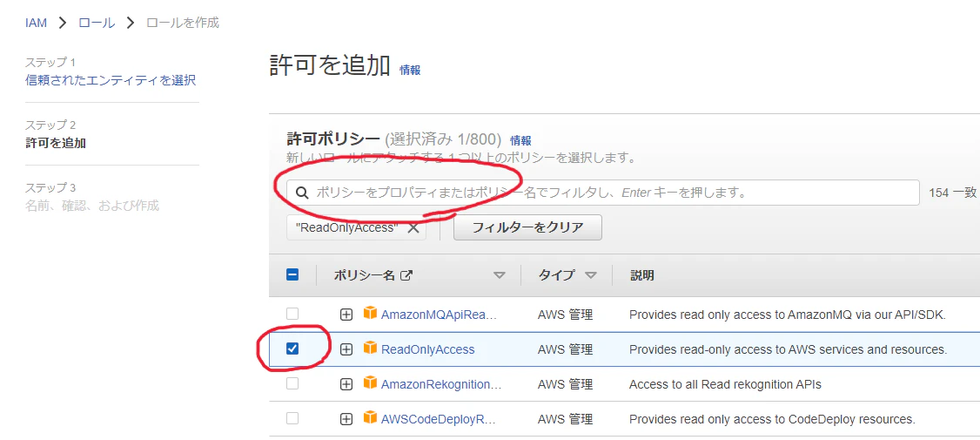The height and width of the screenshot is (440, 980).
Task: Click the 説明 column header
Action: click(642, 275)
